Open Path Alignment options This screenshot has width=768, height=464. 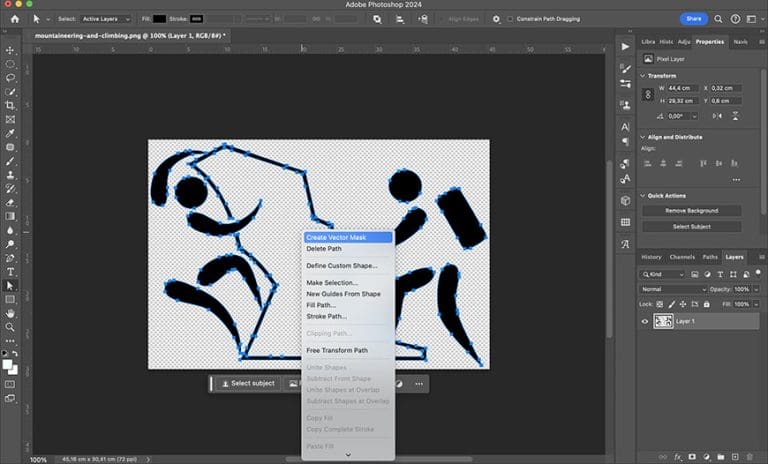tap(400, 19)
